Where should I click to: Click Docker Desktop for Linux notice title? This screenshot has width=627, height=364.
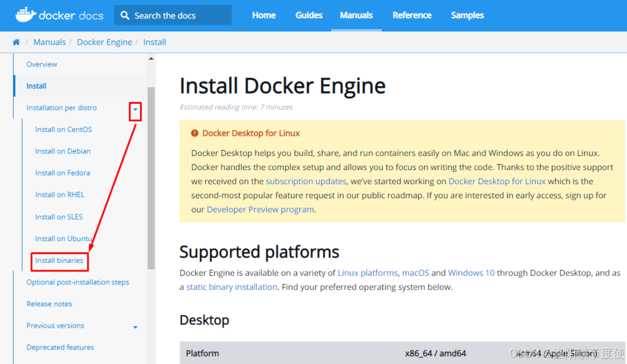click(x=251, y=133)
